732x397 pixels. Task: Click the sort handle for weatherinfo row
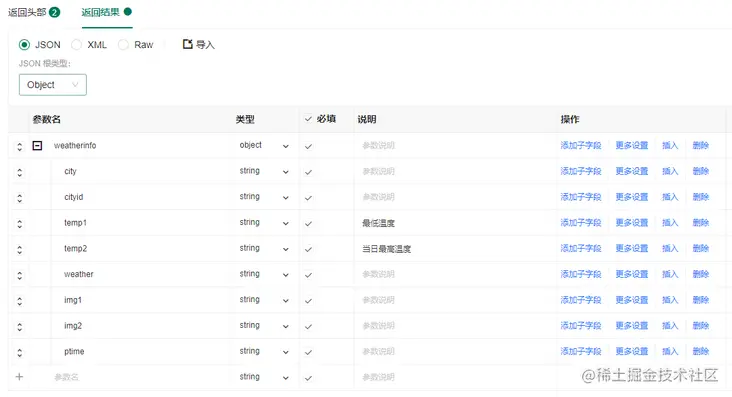coord(20,147)
